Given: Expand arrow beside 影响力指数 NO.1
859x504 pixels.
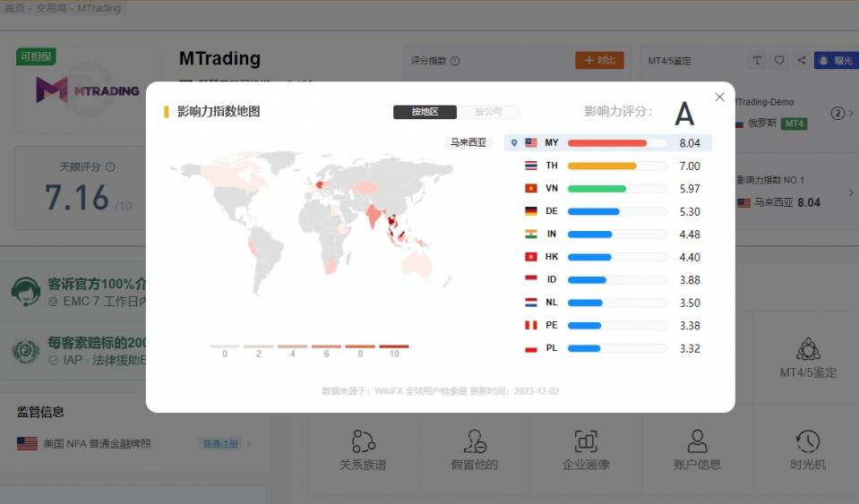Looking at the screenshot, I should pyautogui.click(x=851, y=192).
